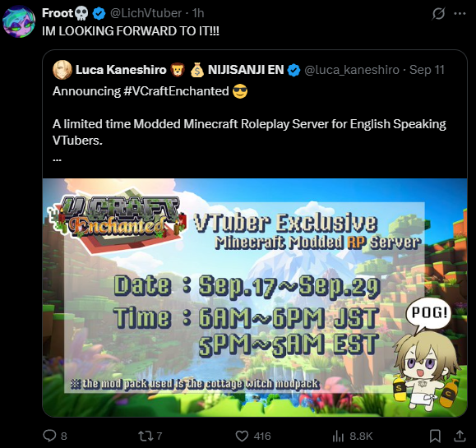Bookmark this post
The image size is (476, 448).
pyautogui.click(x=435, y=436)
